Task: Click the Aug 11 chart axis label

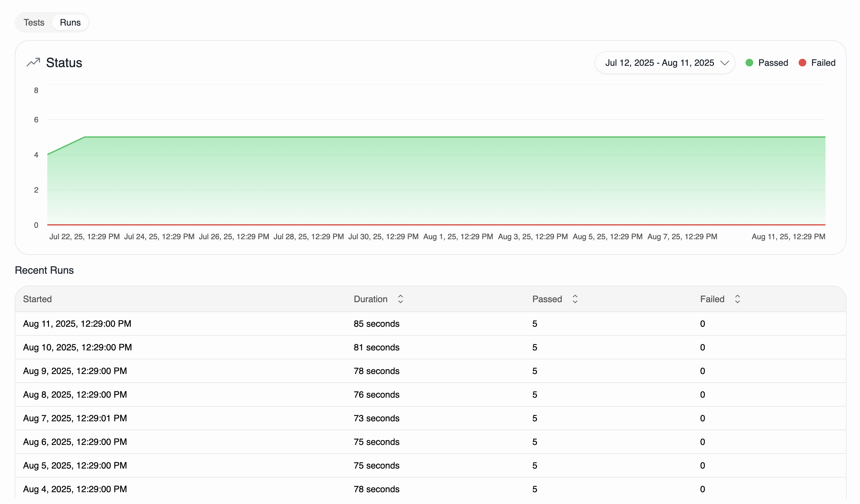Action: pyautogui.click(x=788, y=237)
